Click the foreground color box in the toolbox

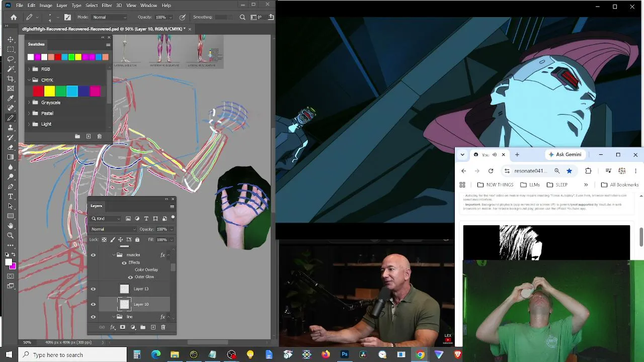tap(9, 262)
